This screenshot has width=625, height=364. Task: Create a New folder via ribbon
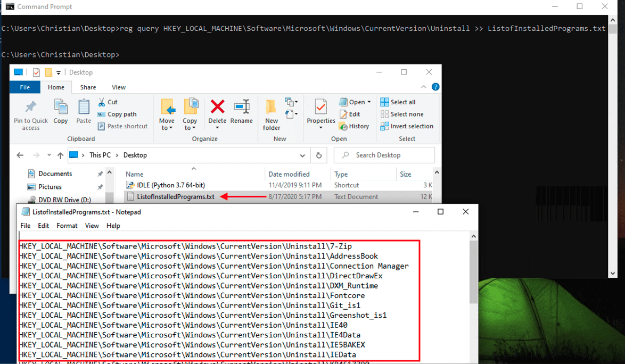[272, 115]
